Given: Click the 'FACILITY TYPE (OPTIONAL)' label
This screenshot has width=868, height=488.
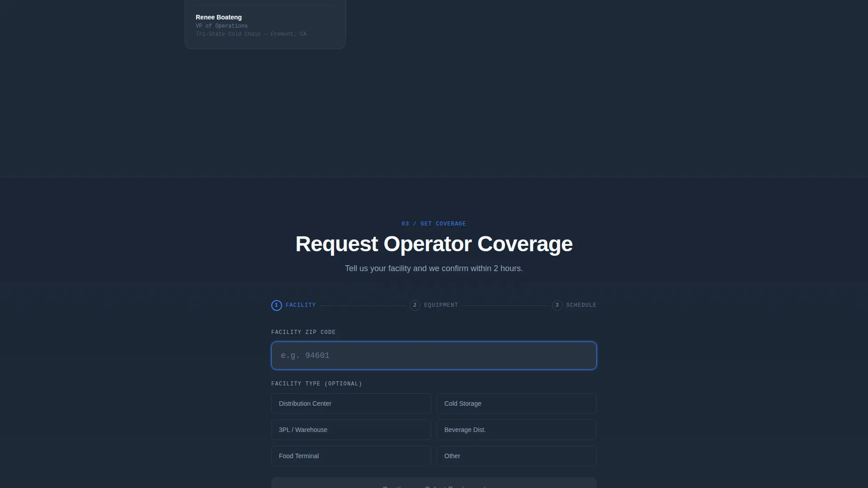Looking at the screenshot, I should click(316, 384).
